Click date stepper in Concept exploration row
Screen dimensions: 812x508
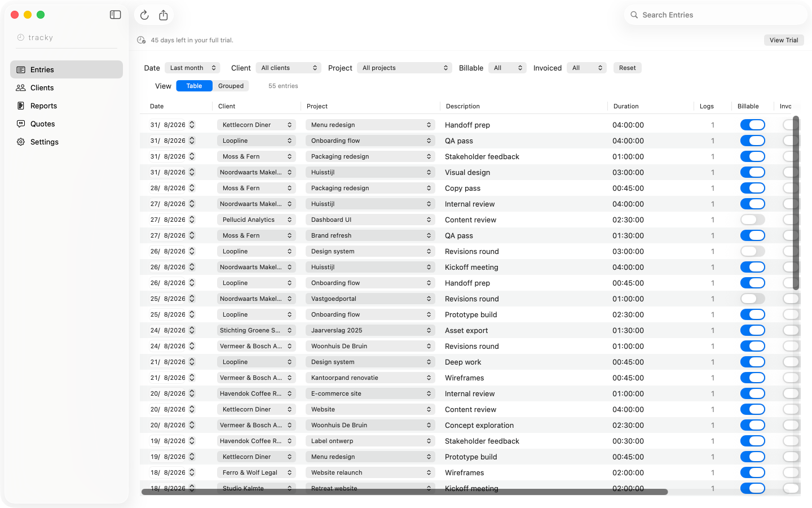[192, 426]
